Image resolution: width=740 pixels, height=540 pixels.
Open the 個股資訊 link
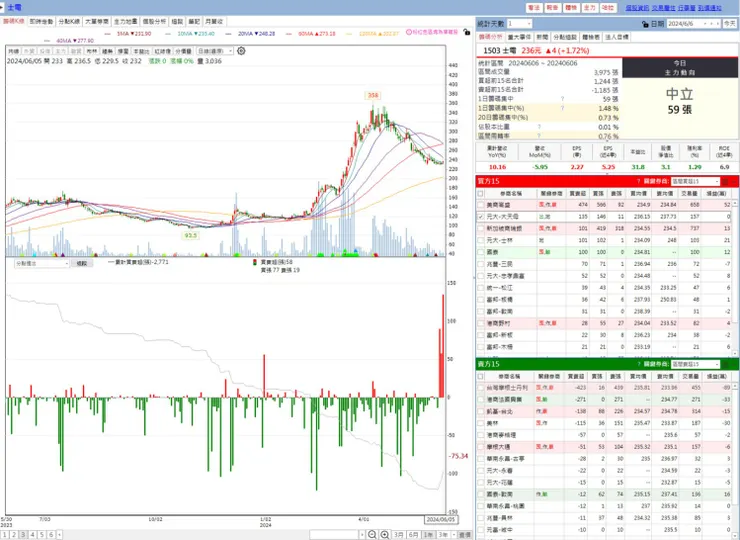[637, 8]
